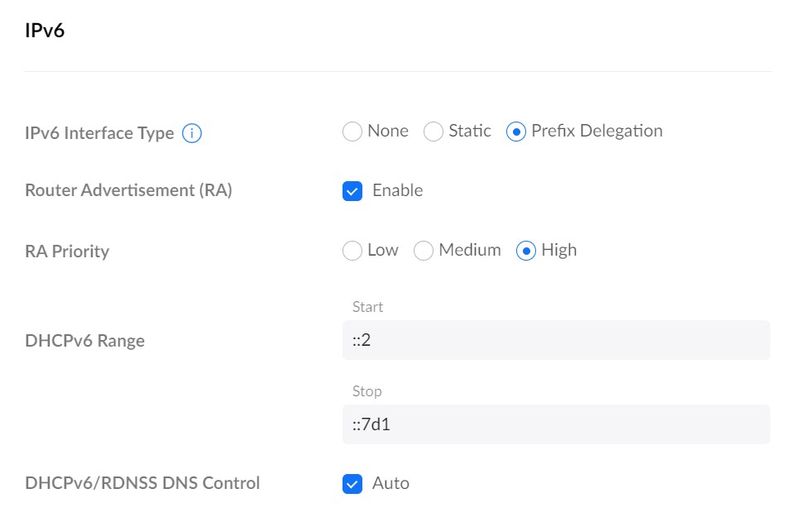Click the 'Auto' text beside the DNS checkbox
800x527 pixels.
(391, 483)
